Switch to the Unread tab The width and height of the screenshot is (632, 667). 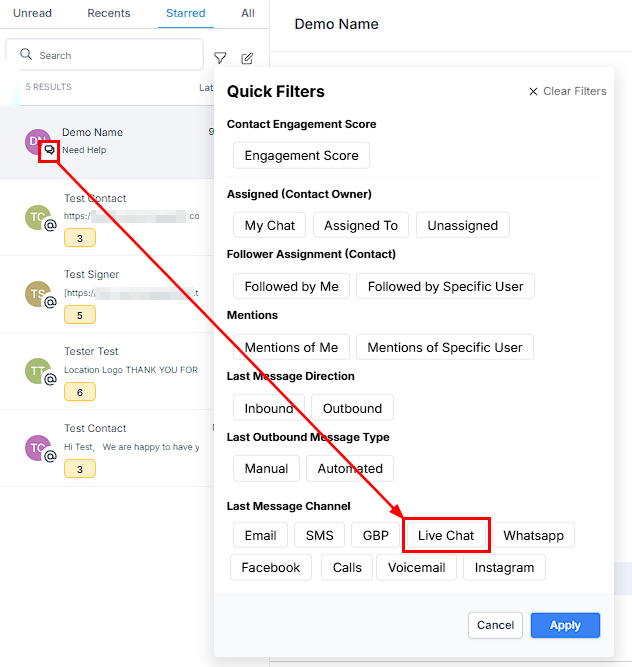click(32, 13)
